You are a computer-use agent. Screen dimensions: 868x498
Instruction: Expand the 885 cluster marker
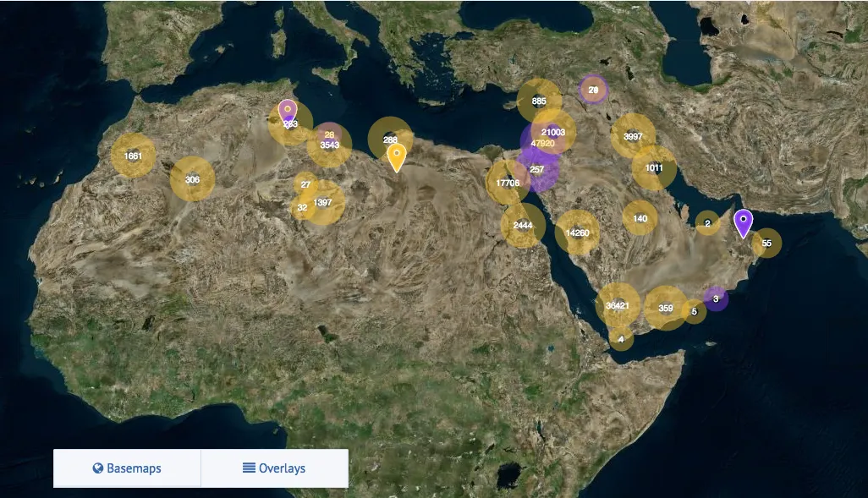(539, 101)
